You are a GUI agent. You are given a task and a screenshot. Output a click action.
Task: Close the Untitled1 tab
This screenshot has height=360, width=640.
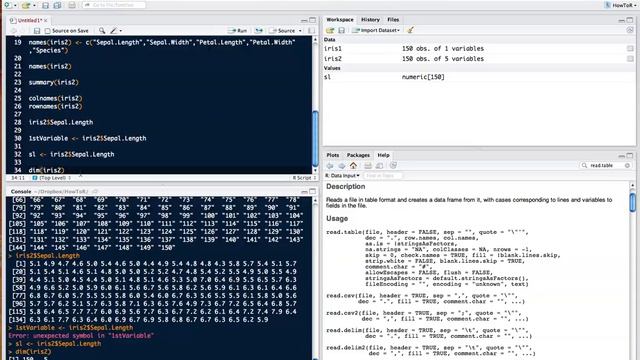pyautogui.click(x=46, y=20)
